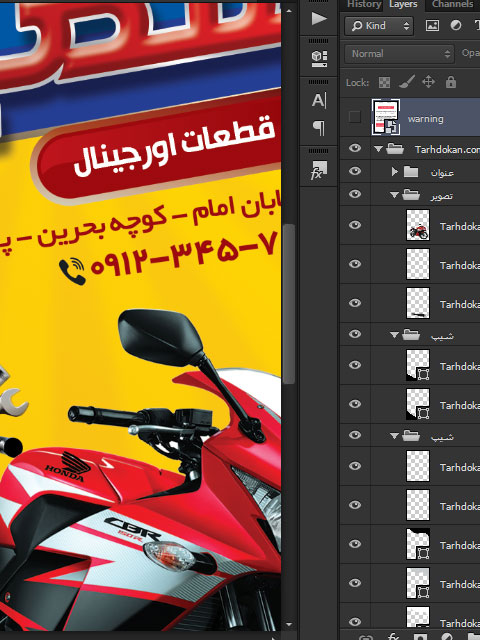Image resolution: width=480 pixels, height=640 pixels.
Task: Hide the upper شیب group
Action: click(x=355, y=334)
